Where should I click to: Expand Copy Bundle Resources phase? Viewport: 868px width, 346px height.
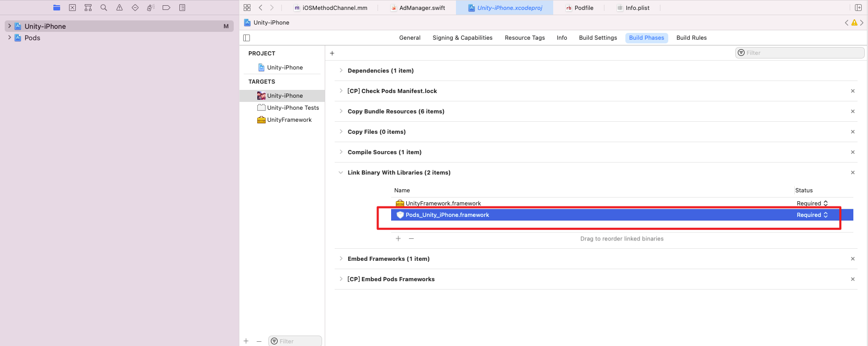coord(341,111)
